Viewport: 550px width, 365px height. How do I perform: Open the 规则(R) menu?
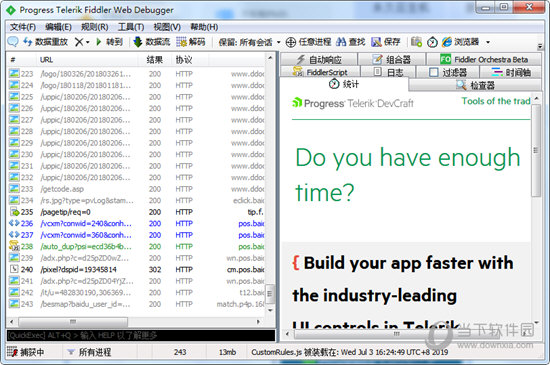[x=94, y=27]
